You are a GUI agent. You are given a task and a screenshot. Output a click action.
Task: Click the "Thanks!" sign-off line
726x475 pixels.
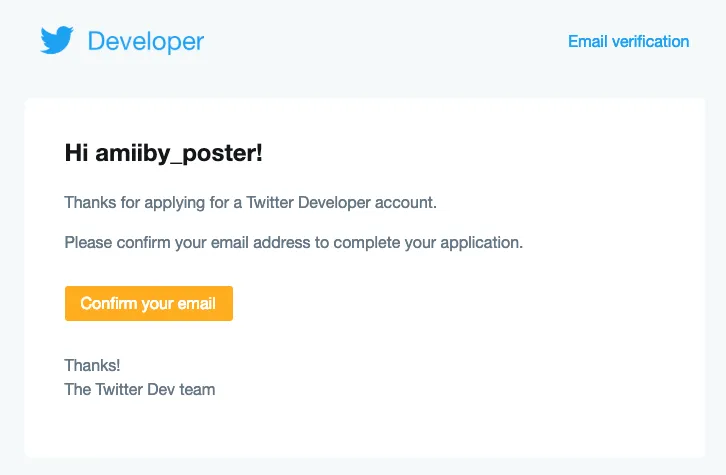coord(92,365)
